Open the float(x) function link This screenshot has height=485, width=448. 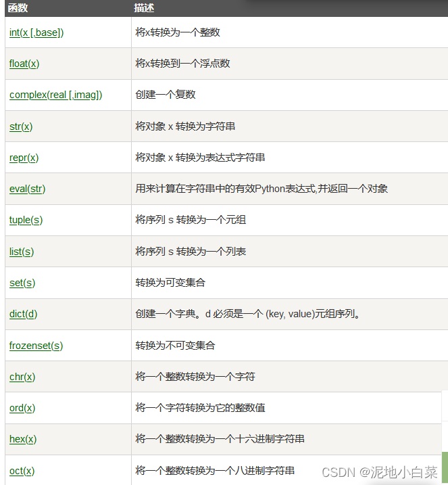coord(24,64)
